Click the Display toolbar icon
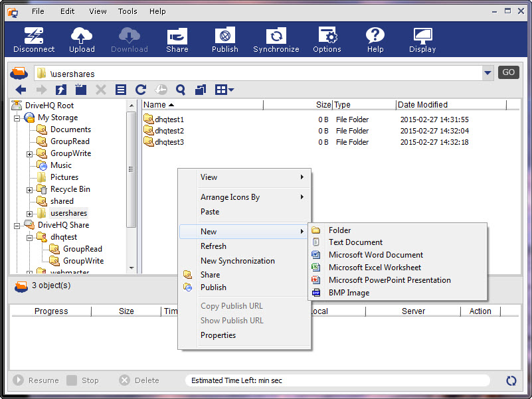Screen dimensions: 532x399 pyautogui.click(x=422, y=40)
